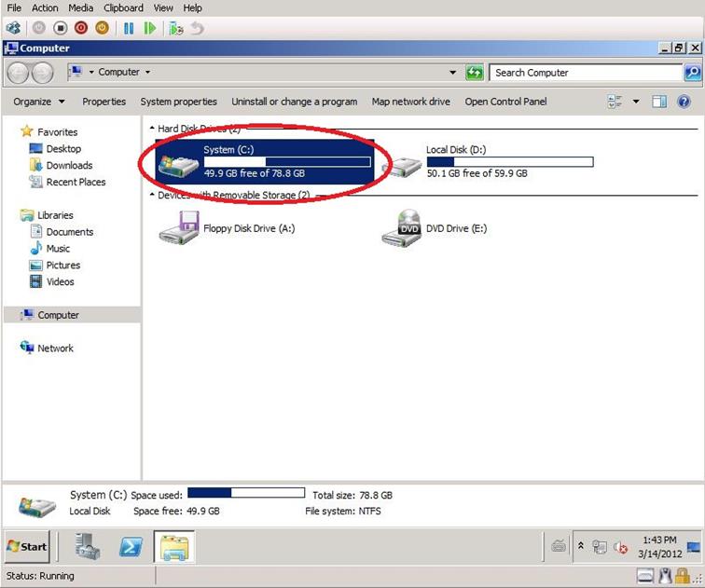Take a VM snapshot using toolbar icon
The height and width of the screenshot is (588, 705).
pyautogui.click(x=175, y=28)
